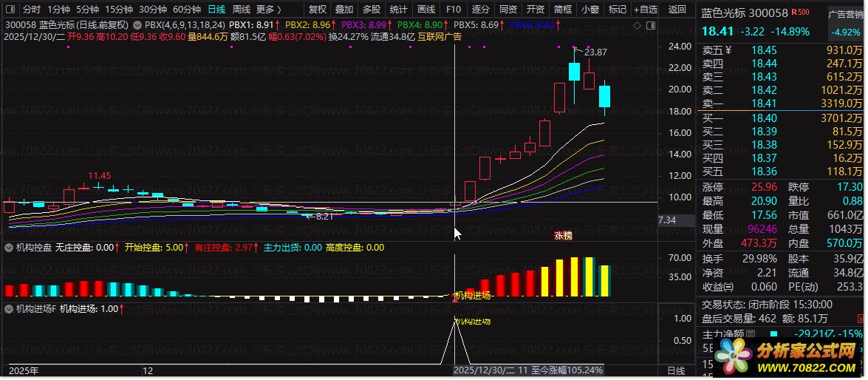The image size is (868, 380).
Task: Click the 返回 back button
Action: point(677,10)
